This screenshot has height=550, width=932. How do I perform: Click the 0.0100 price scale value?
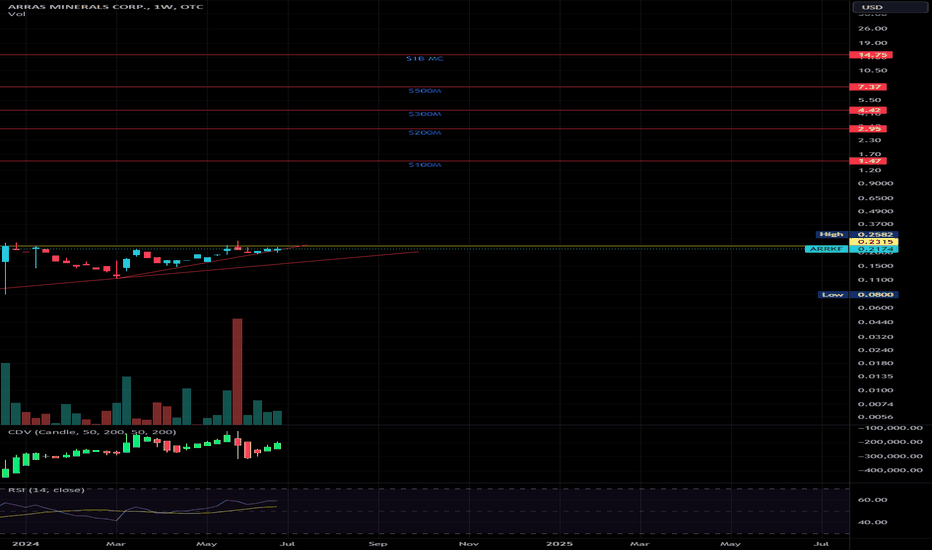tap(876, 390)
